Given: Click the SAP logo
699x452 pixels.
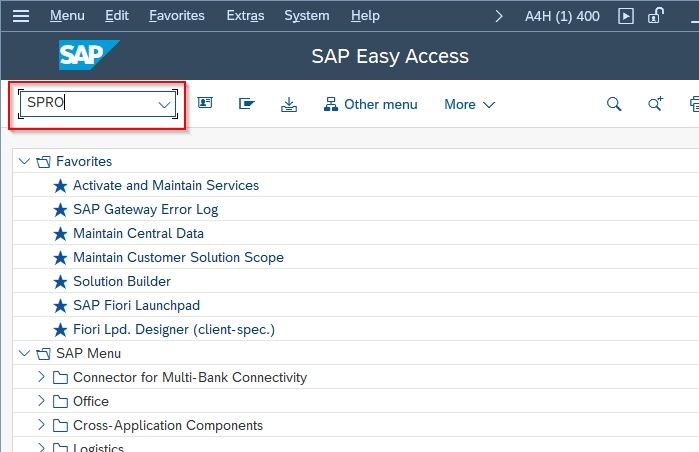Looking at the screenshot, I should pos(89,55).
